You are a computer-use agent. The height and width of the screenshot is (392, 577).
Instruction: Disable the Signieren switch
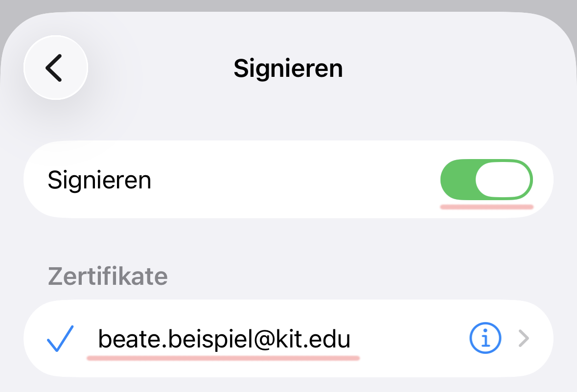click(x=486, y=180)
